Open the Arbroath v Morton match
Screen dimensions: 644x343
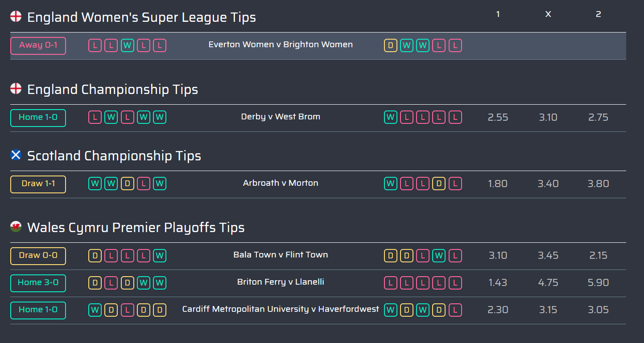click(x=281, y=183)
